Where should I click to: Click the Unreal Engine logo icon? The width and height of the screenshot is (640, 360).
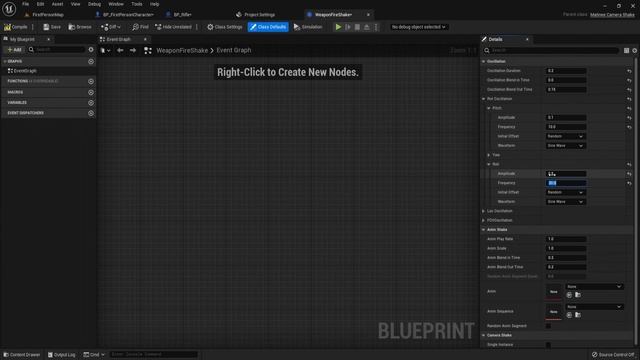tap(9, 9)
